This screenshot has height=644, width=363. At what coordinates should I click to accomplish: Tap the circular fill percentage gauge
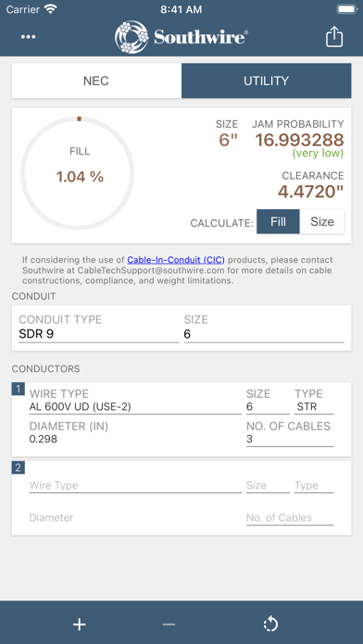tap(78, 173)
